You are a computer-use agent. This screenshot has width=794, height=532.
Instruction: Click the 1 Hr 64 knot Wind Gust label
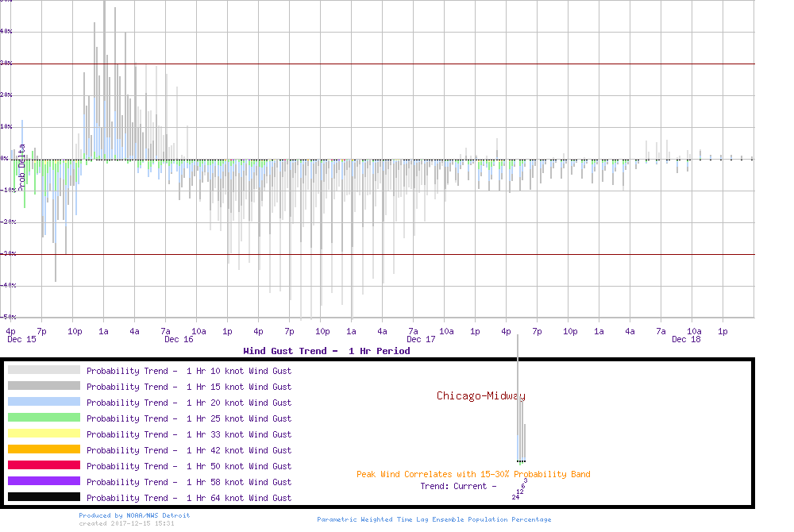click(x=189, y=498)
